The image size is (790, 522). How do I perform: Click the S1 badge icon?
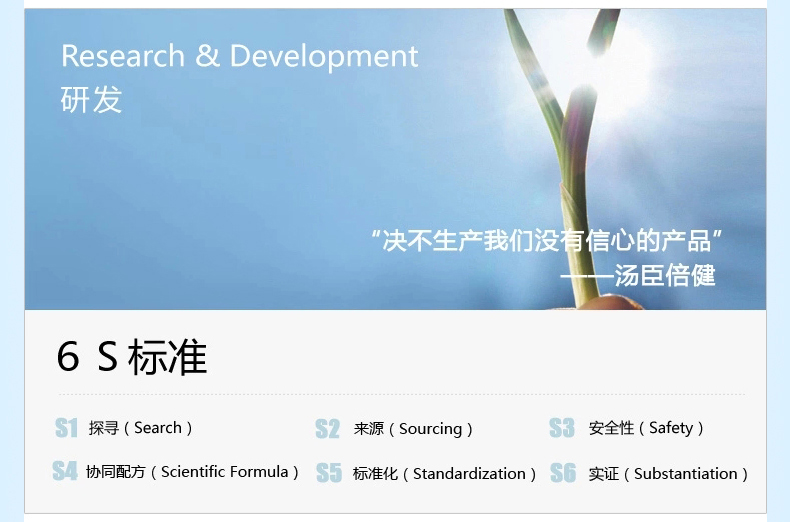[x=67, y=428]
